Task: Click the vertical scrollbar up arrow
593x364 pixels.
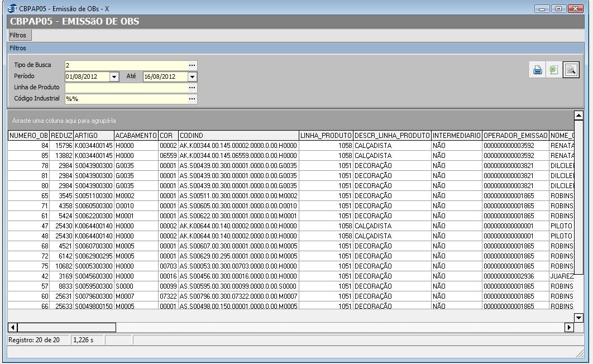Action: (x=578, y=116)
